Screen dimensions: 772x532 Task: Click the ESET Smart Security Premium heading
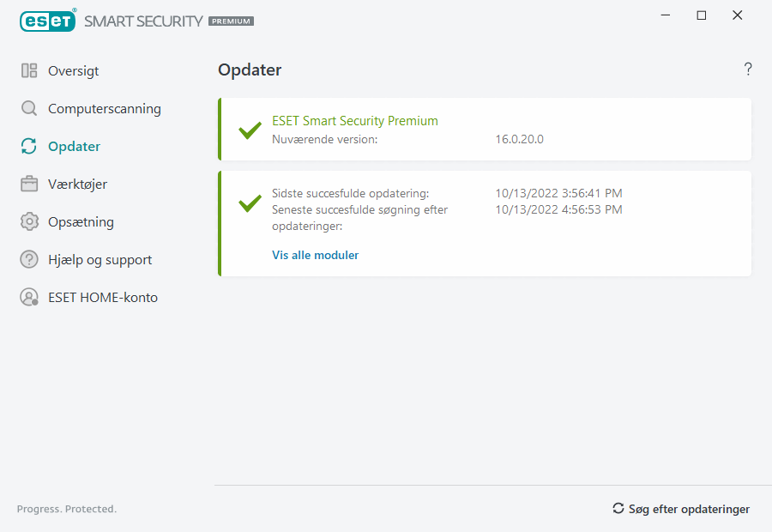354,121
